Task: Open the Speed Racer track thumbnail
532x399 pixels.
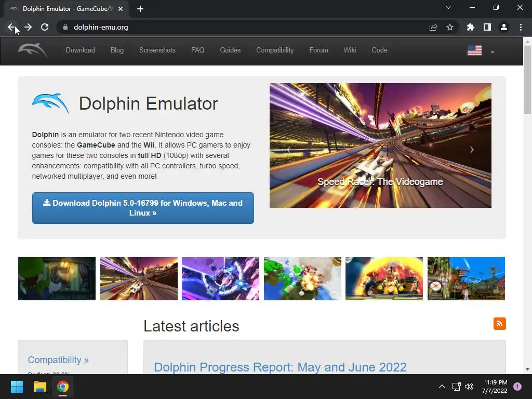Action: [x=139, y=278]
